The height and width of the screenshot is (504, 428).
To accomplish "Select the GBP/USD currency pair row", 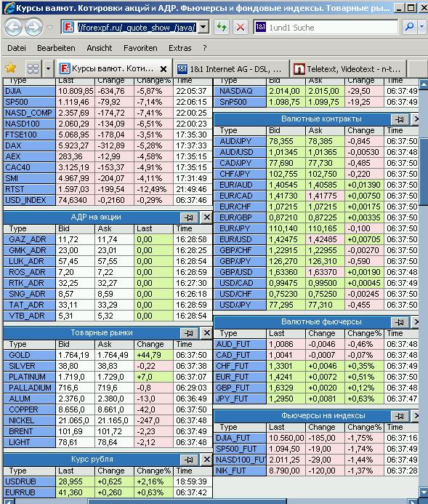I will coord(316,272).
